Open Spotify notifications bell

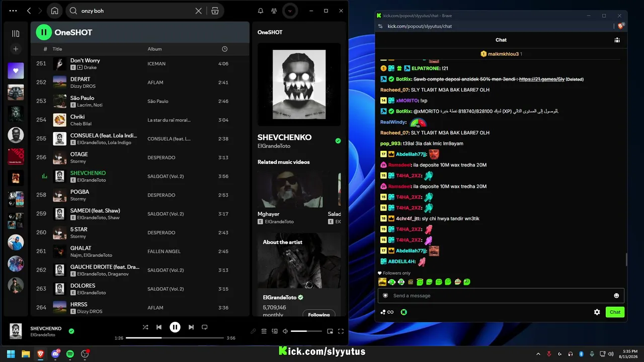coord(261,11)
